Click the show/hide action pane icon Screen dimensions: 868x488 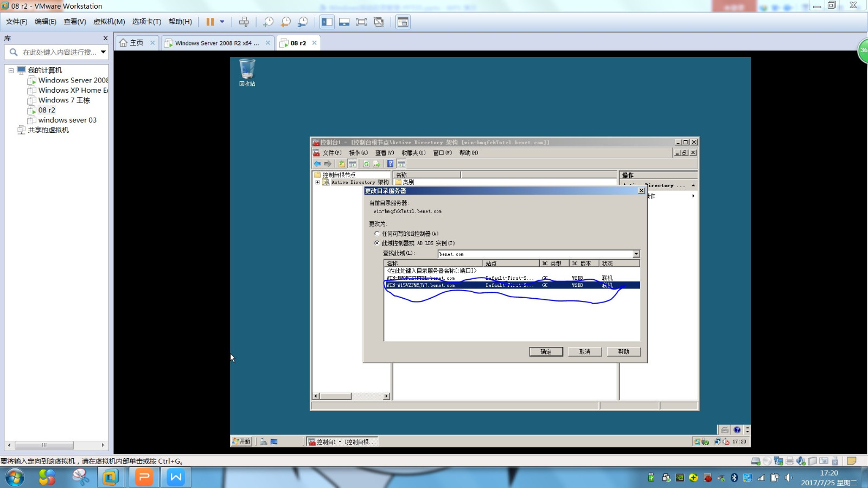coord(401,164)
